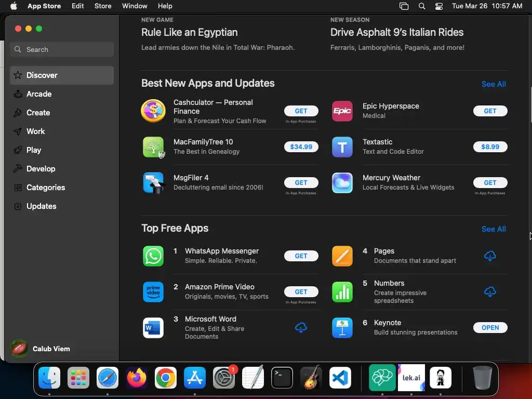Open the Window menu
Viewport: 532px width, 399px height.
click(x=135, y=6)
